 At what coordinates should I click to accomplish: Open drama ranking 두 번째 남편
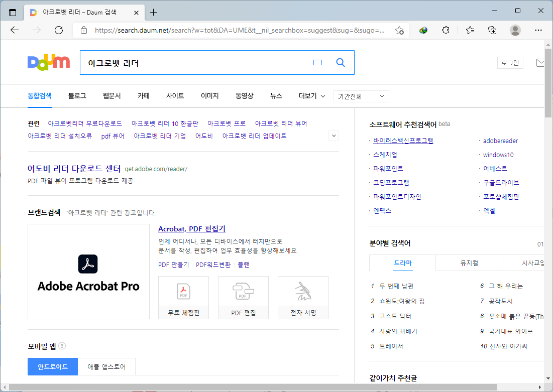point(396,286)
